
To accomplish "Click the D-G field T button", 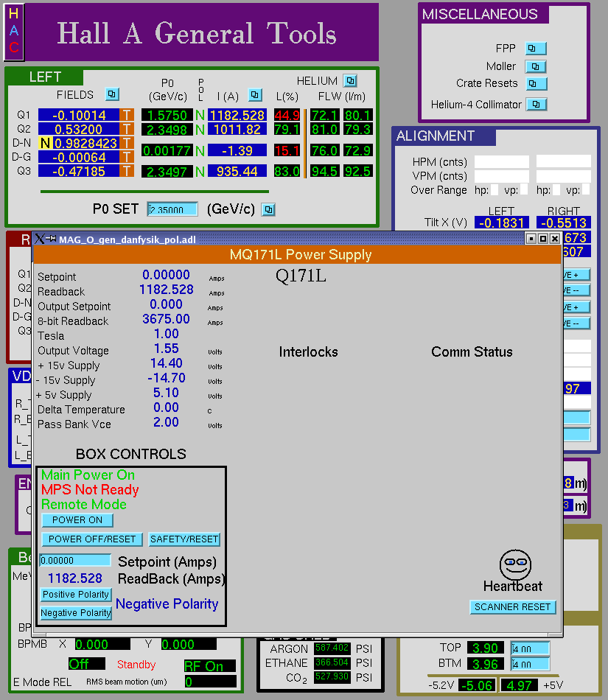I will [127, 157].
